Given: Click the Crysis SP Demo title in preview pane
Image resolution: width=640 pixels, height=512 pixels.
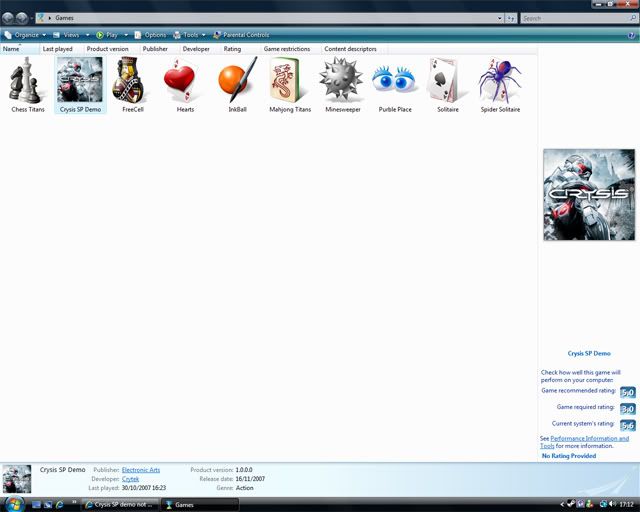Looking at the screenshot, I should pyautogui.click(x=589, y=354).
